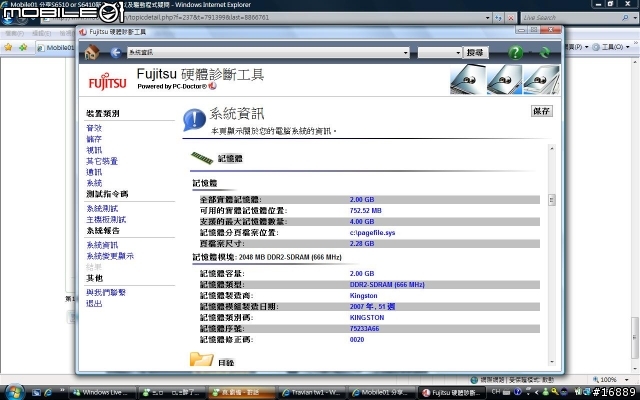Open 通訊 device category link
The image size is (640, 400).
pos(94,172)
